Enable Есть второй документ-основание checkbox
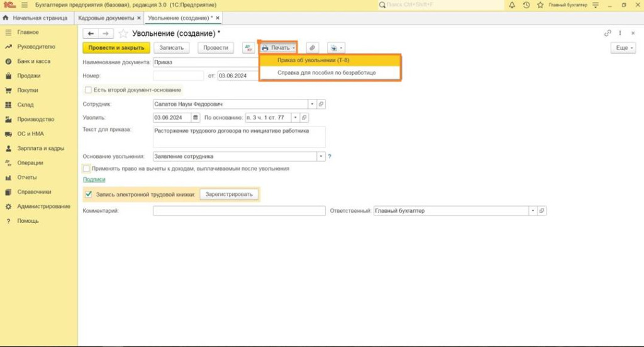The height and width of the screenshot is (347, 644). pyautogui.click(x=88, y=90)
